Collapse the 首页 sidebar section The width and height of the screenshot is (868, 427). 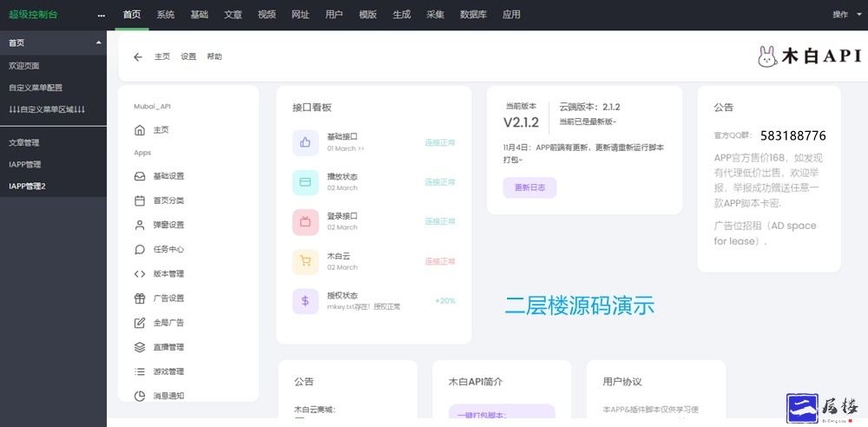(98, 43)
